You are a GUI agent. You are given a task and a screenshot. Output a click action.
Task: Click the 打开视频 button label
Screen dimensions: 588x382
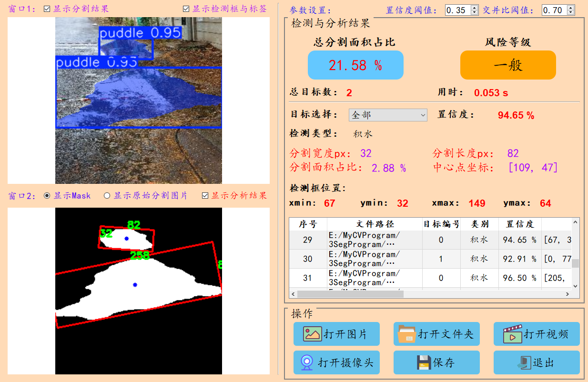tap(546, 334)
